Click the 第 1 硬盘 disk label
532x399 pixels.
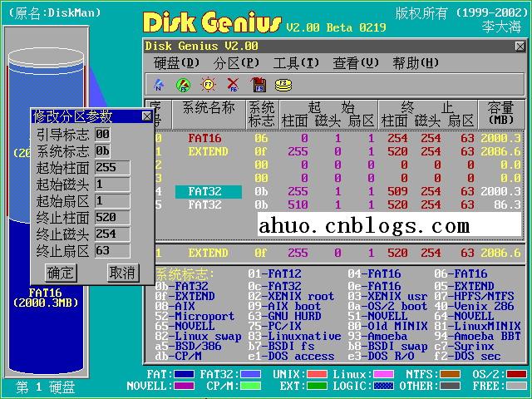(46, 387)
